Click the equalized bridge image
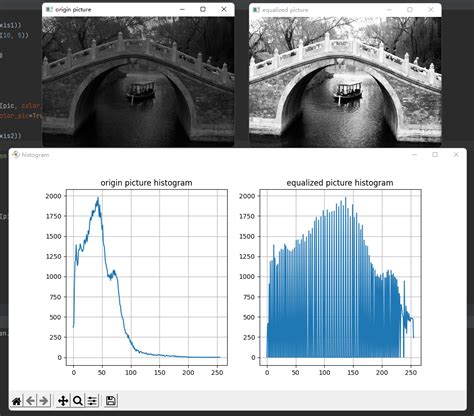The width and height of the screenshot is (474, 416). pos(345,82)
